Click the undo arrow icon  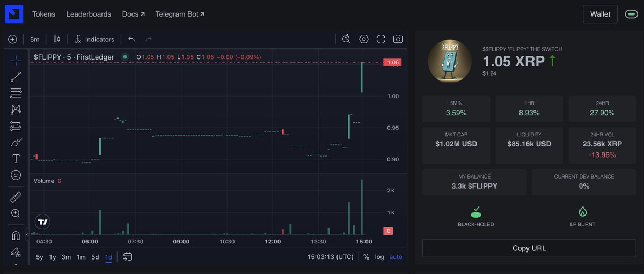tap(131, 39)
